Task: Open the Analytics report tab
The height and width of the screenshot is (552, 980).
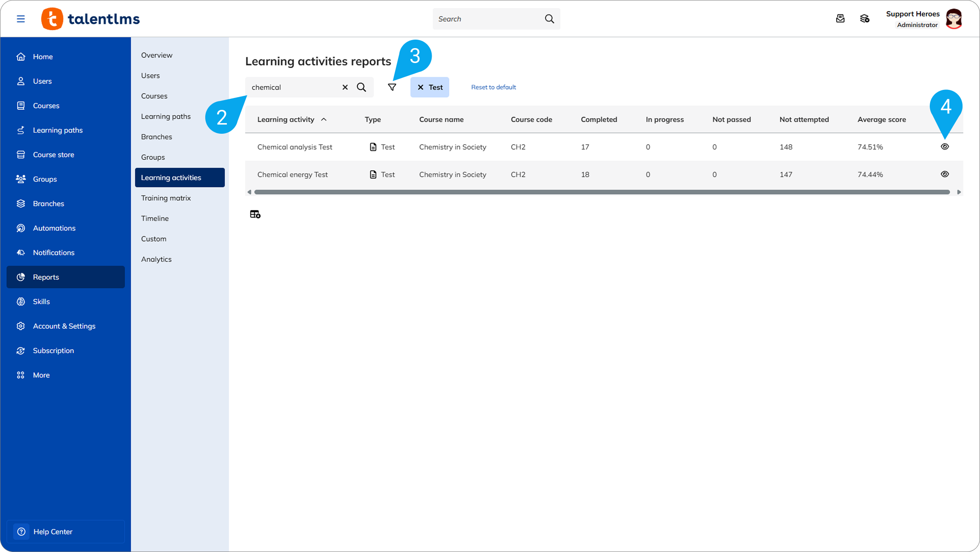Action: (180, 259)
